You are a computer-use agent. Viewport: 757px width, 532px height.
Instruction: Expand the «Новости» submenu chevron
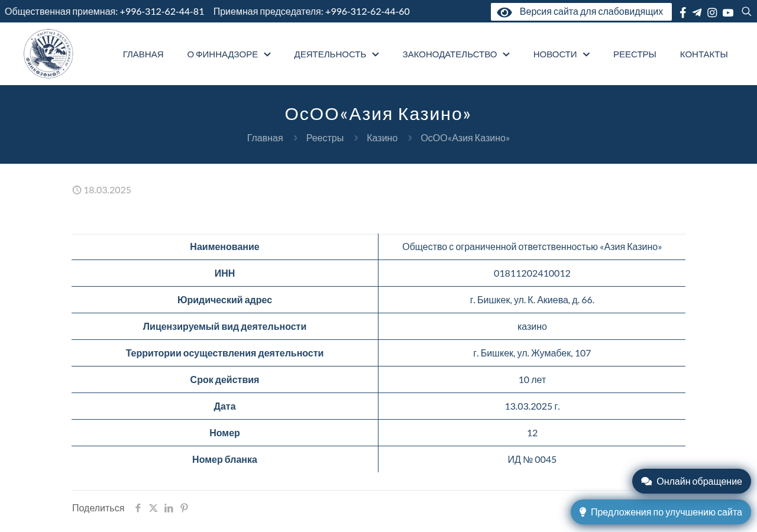[x=586, y=54]
